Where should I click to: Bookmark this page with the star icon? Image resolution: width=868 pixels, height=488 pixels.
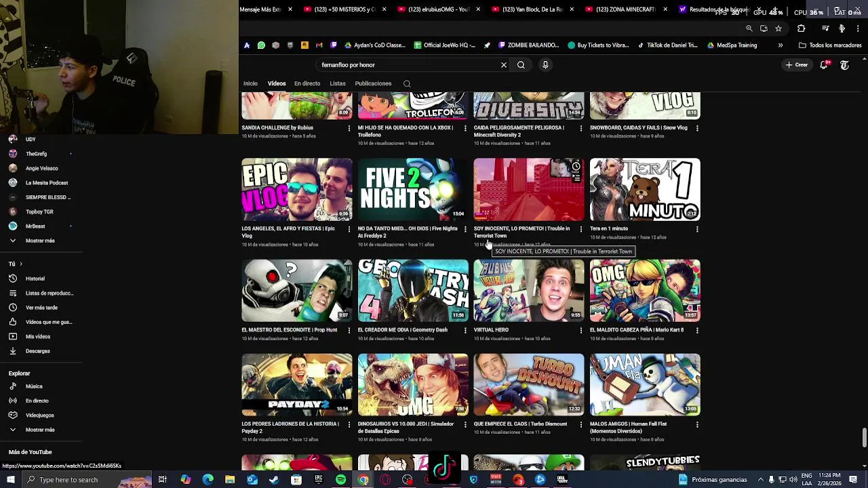[778, 28]
